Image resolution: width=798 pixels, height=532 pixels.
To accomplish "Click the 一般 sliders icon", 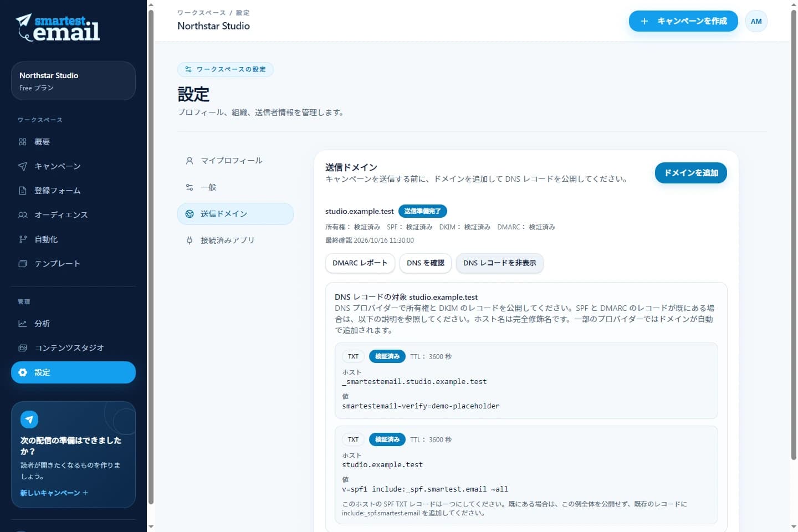I will tap(190, 187).
